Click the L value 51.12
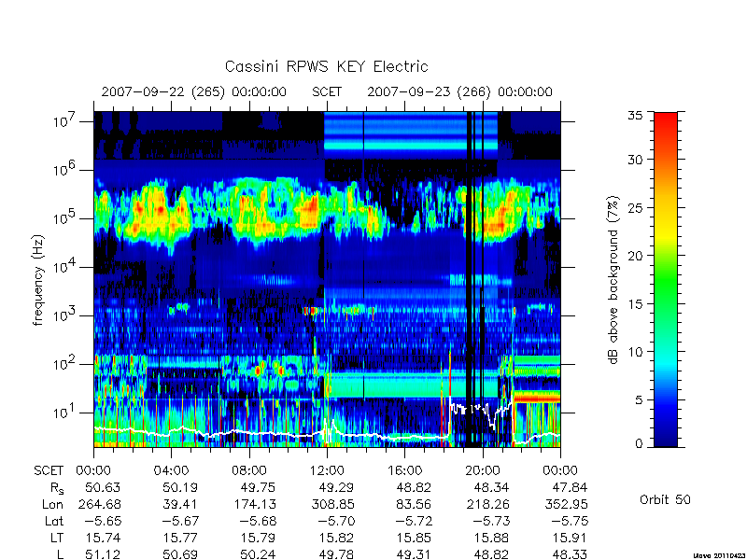This screenshot has width=747, height=560. [103, 554]
